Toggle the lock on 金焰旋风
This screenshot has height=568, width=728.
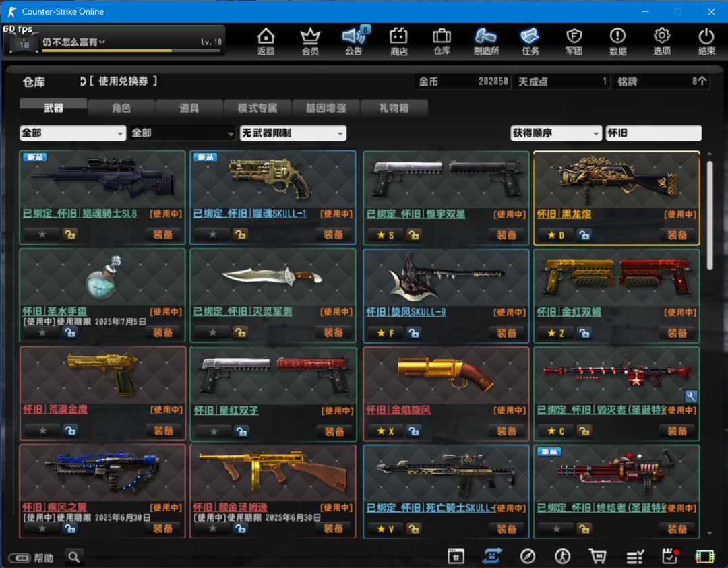(413, 431)
